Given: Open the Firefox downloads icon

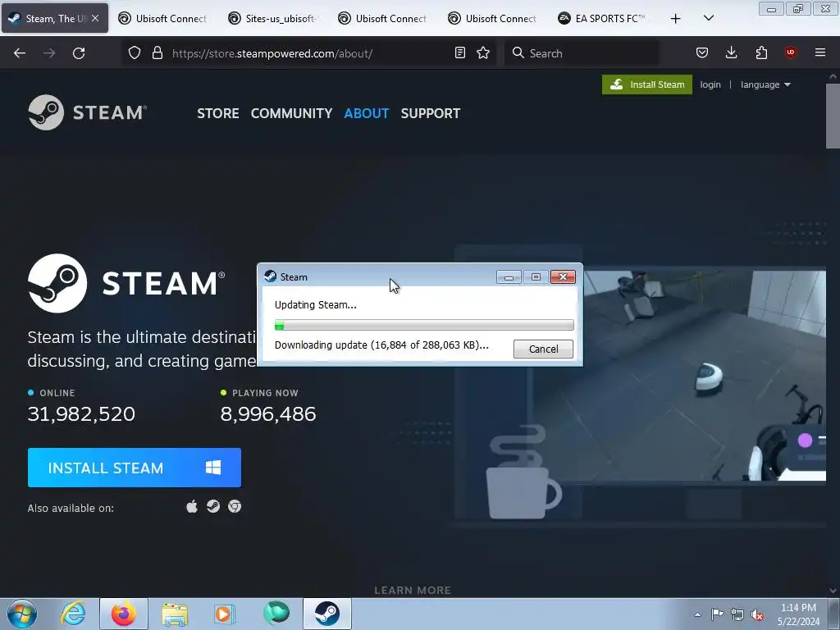Looking at the screenshot, I should pyautogui.click(x=731, y=53).
